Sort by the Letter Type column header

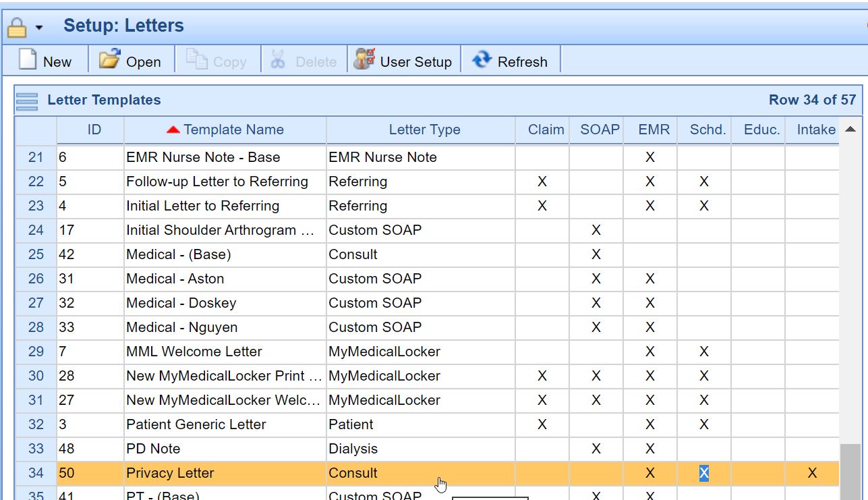point(421,130)
